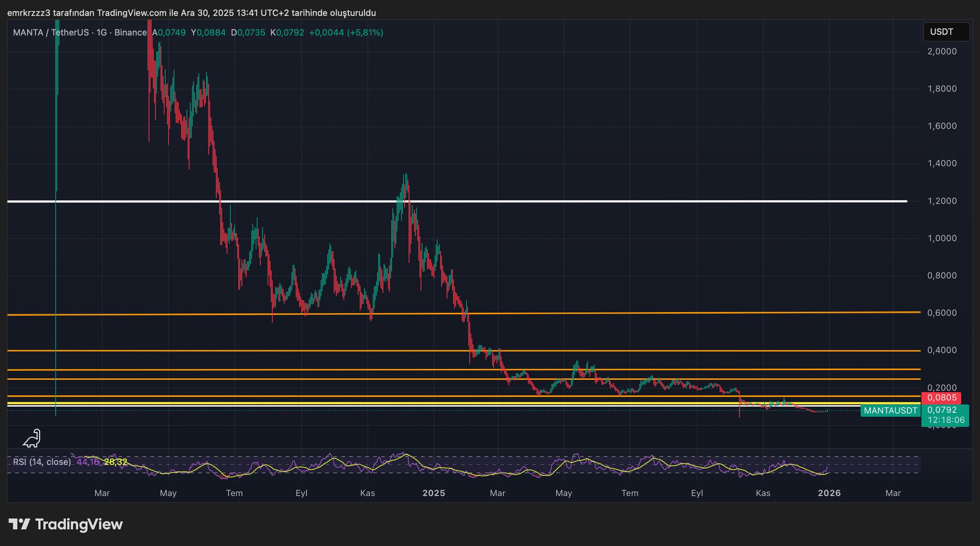980x546 pixels.
Task: Click the red 0,0805 price label
Action: [x=941, y=398]
